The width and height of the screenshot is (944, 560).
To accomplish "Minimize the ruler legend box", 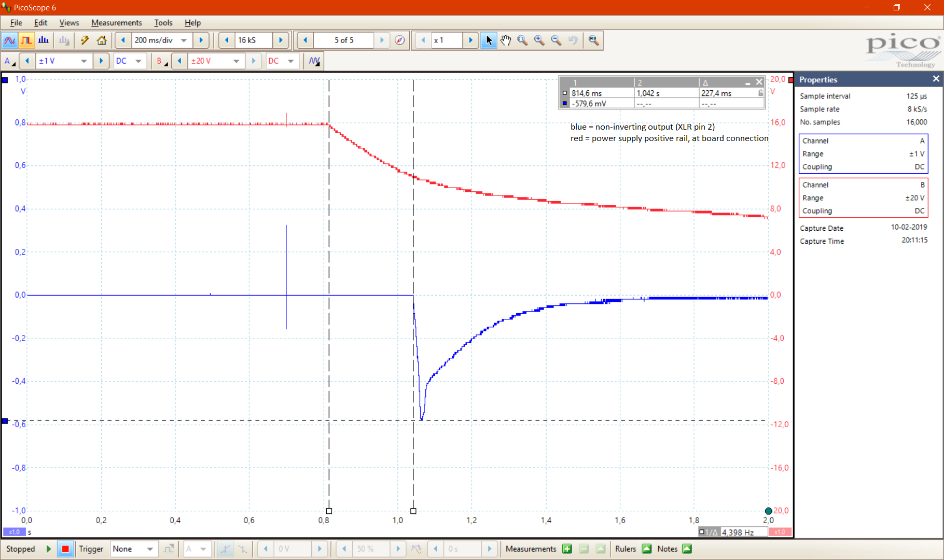I will pyautogui.click(x=747, y=83).
